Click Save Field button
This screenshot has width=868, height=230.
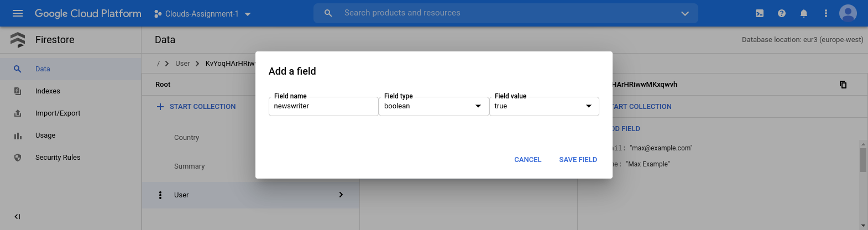[x=578, y=160]
